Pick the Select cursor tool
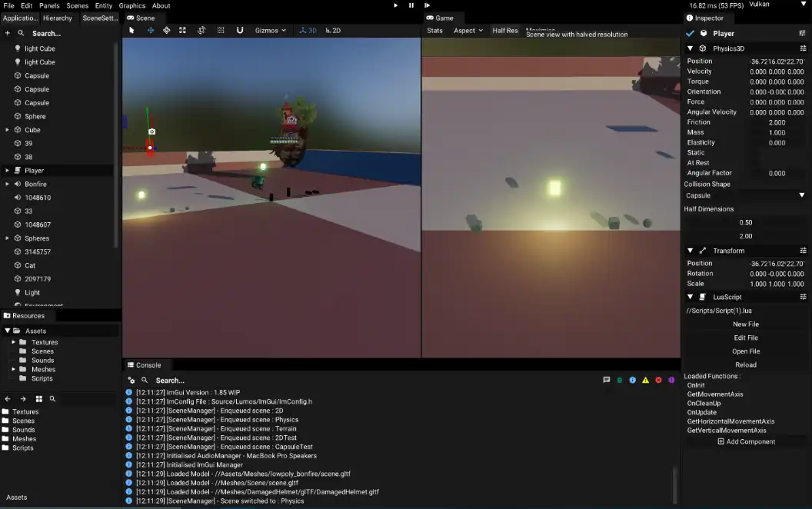Viewport: 812px width, 509px height. [x=131, y=31]
